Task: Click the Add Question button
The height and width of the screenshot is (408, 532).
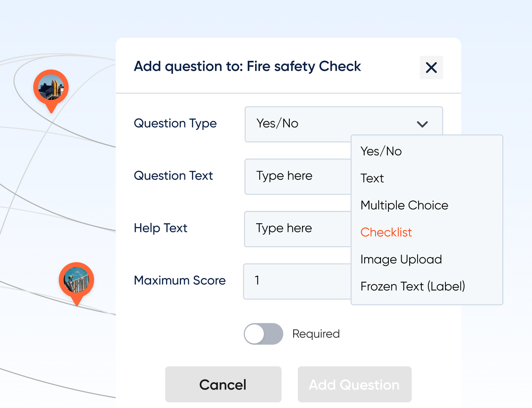Action: tap(354, 384)
